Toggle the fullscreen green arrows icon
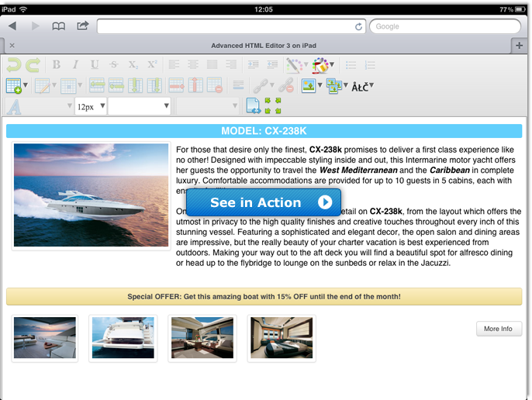The width and height of the screenshot is (532, 400). click(x=273, y=106)
